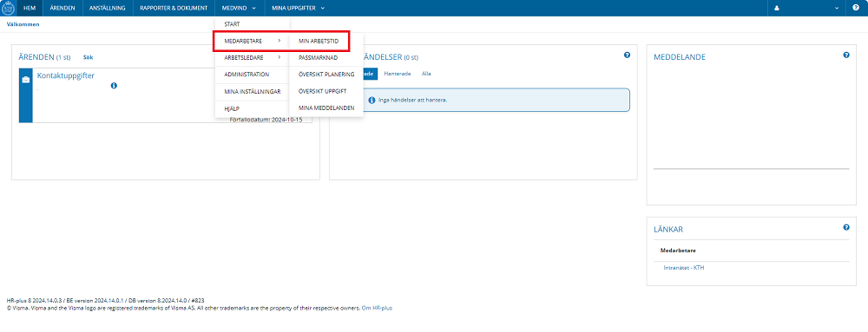Click the briefcase icon on the Kontaktuppgifter card
The height and width of the screenshot is (332, 868).
coord(26,80)
